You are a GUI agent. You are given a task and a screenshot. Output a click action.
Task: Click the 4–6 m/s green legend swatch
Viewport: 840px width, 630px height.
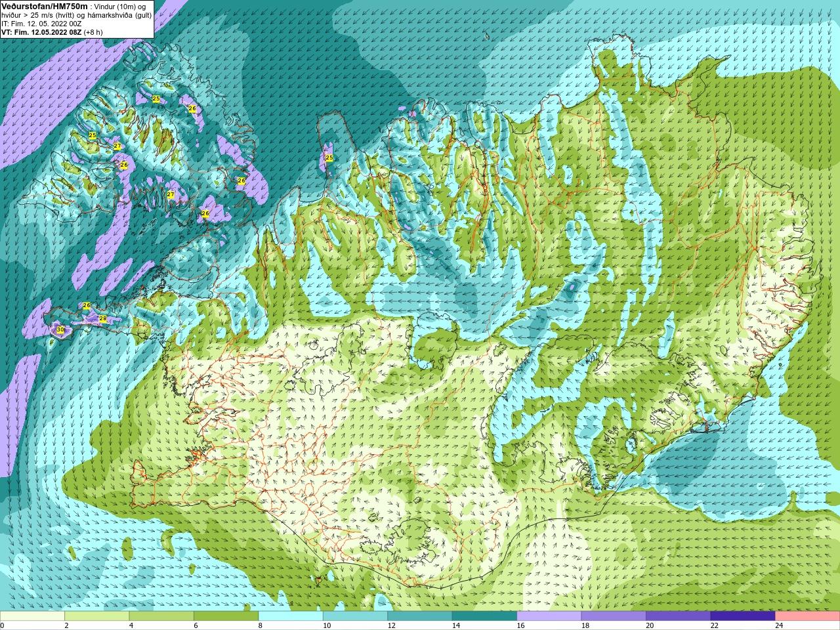161,616
